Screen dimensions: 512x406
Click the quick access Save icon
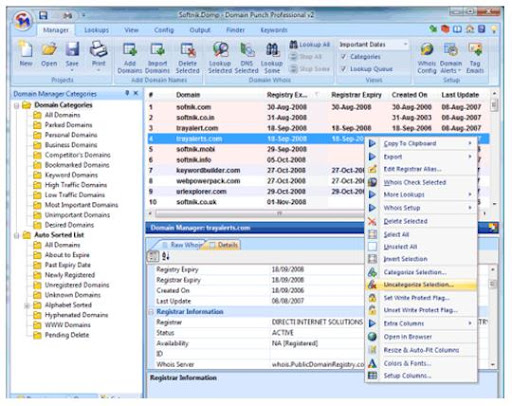tap(43, 15)
